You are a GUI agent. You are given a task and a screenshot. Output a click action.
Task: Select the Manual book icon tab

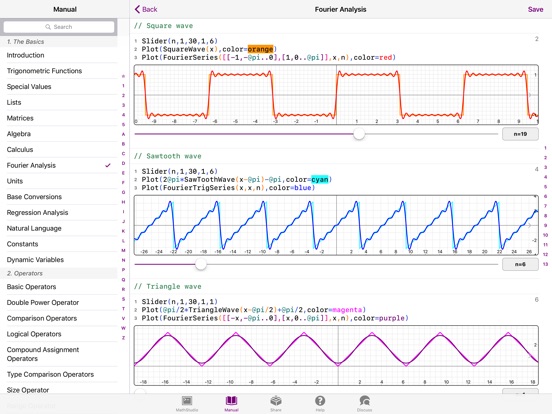[231, 403]
